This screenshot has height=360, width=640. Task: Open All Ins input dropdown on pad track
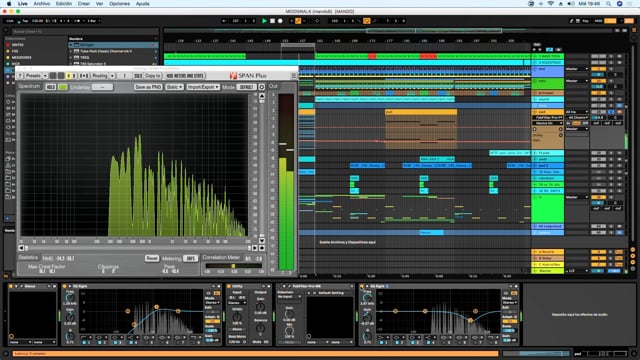point(576,112)
